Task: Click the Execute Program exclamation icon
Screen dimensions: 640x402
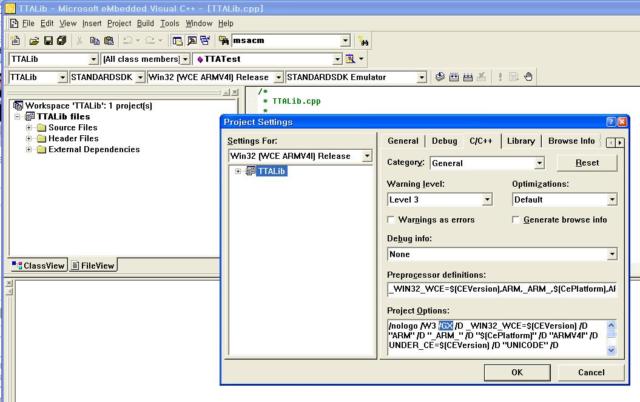Action: click(500, 77)
